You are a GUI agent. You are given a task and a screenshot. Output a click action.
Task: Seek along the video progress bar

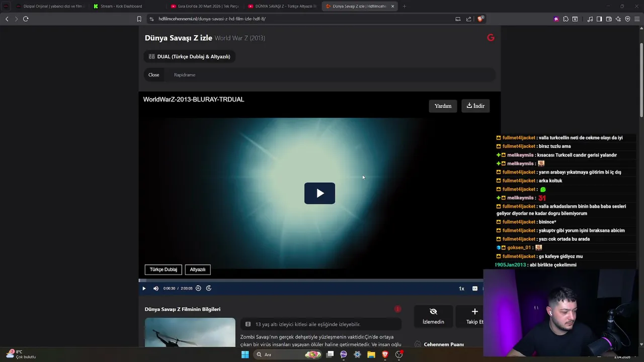click(x=311, y=280)
